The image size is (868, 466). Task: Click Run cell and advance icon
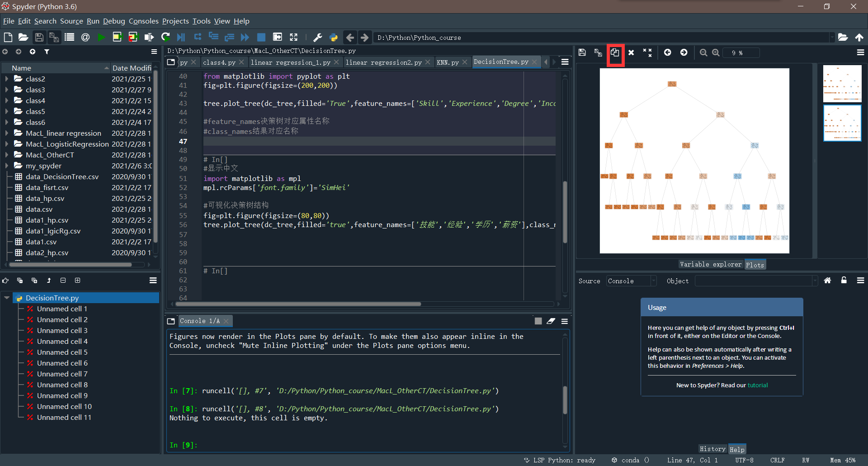pyautogui.click(x=133, y=37)
